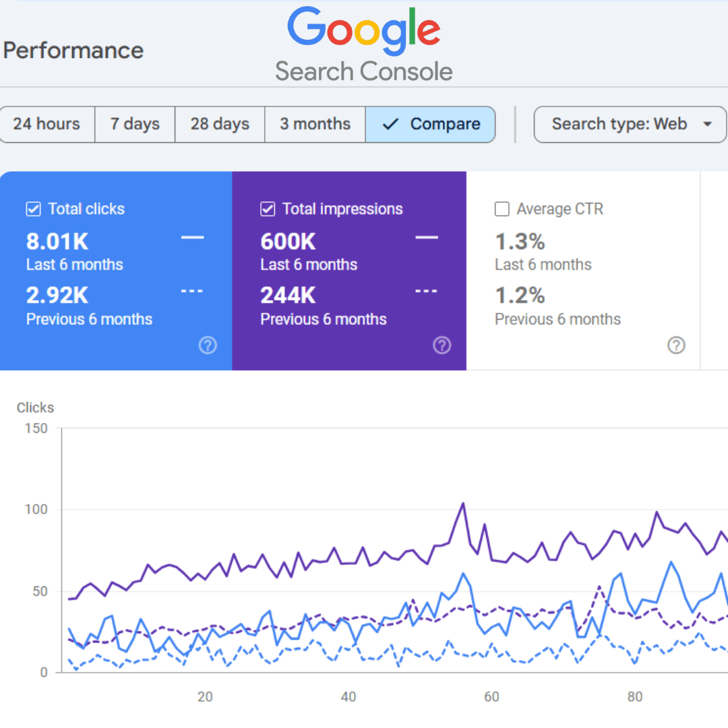This screenshot has width=728, height=728.
Task: Click the 1.2% previous CTR value
Action: (x=520, y=295)
